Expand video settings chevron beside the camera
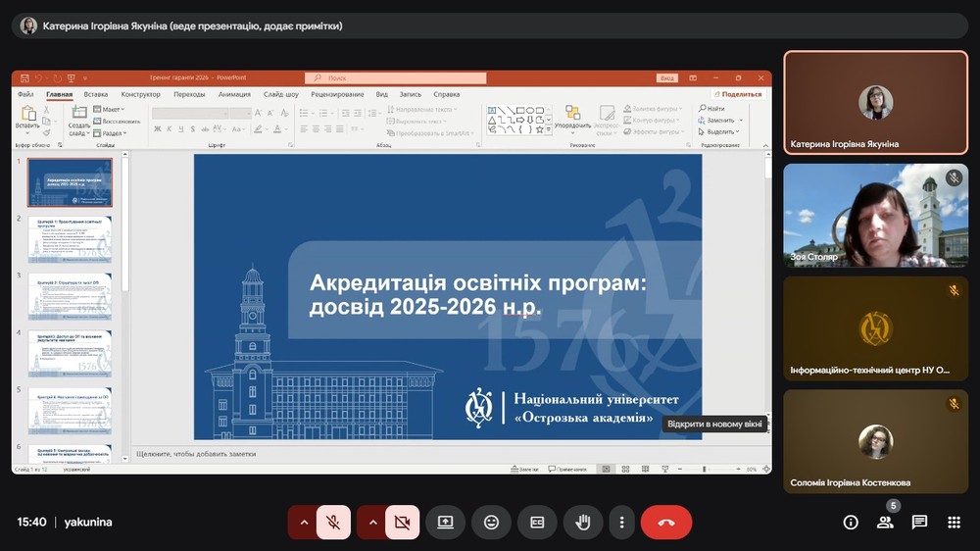This screenshot has height=551, width=980. 372,523
